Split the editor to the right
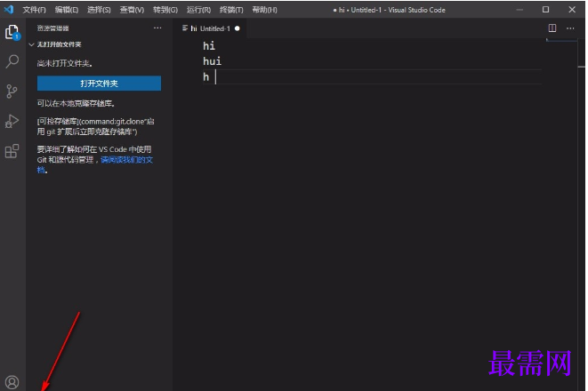The width and height of the screenshot is (588, 391). pos(552,28)
